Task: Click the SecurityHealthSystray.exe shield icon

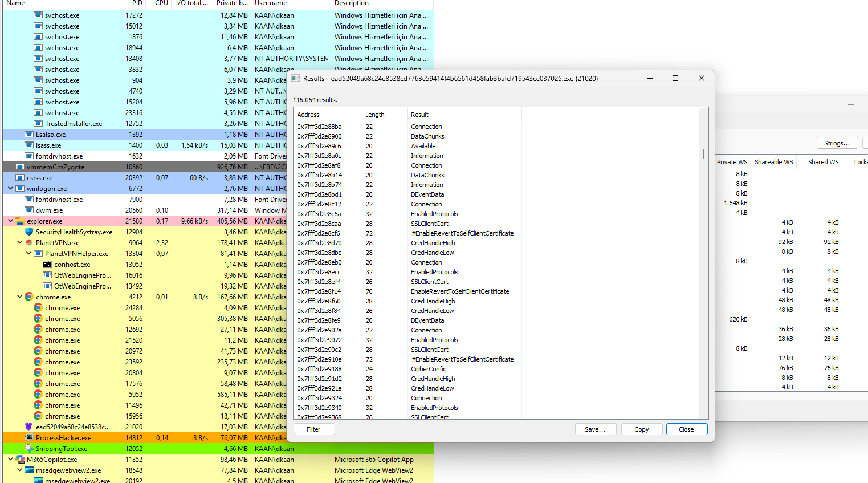Action: (29, 232)
